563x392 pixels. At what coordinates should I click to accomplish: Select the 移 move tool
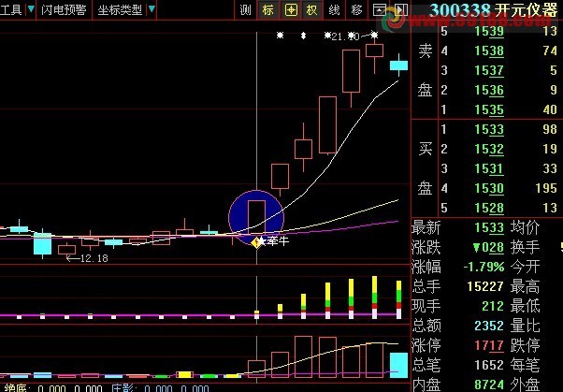(x=356, y=10)
